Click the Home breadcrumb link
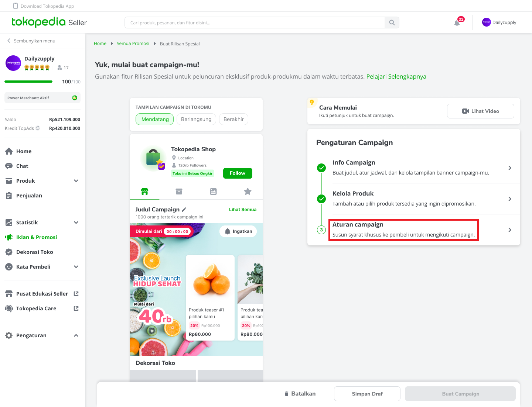 100,44
